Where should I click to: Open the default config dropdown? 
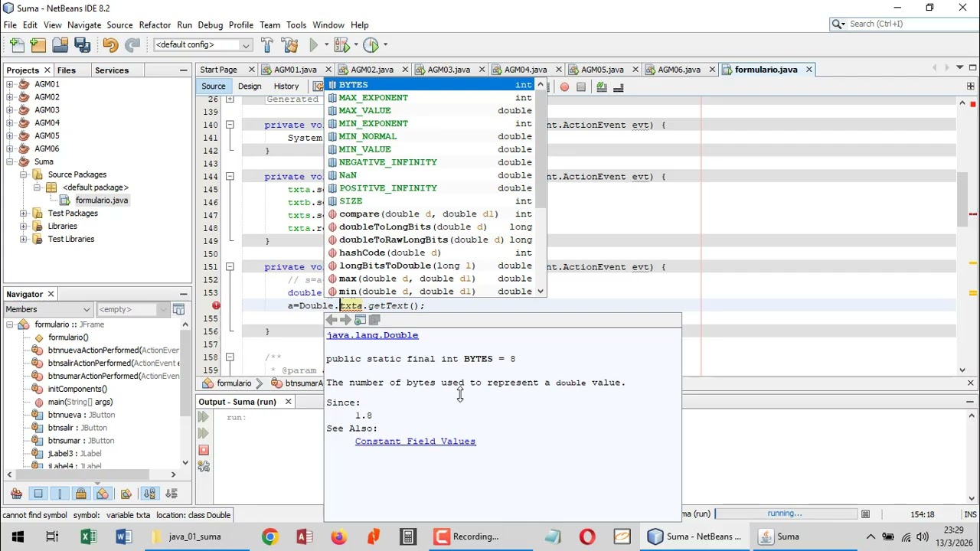(203, 45)
